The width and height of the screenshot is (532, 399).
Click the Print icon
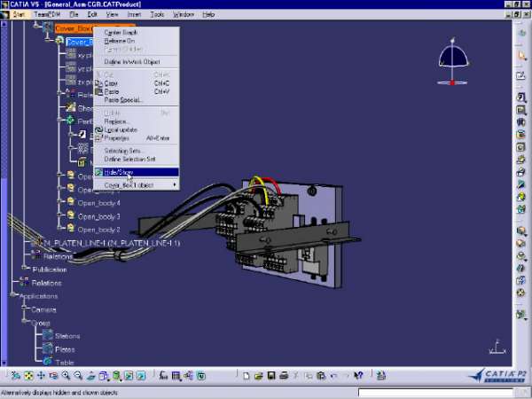284,376
